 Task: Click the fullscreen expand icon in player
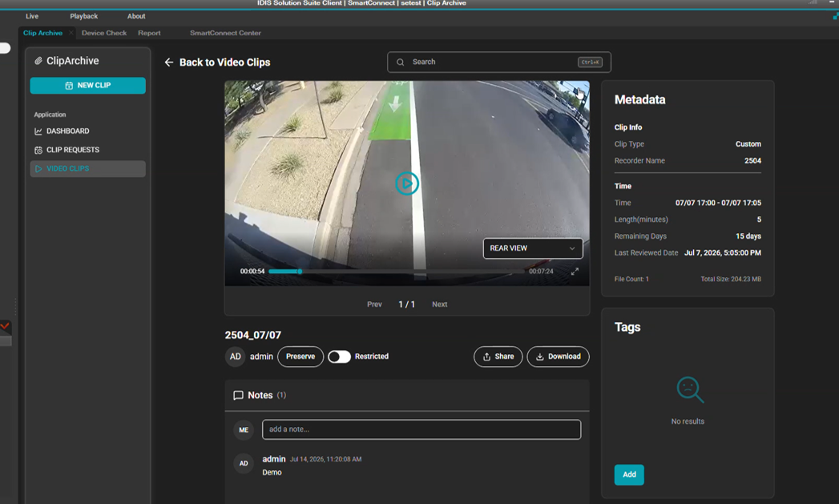point(575,272)
